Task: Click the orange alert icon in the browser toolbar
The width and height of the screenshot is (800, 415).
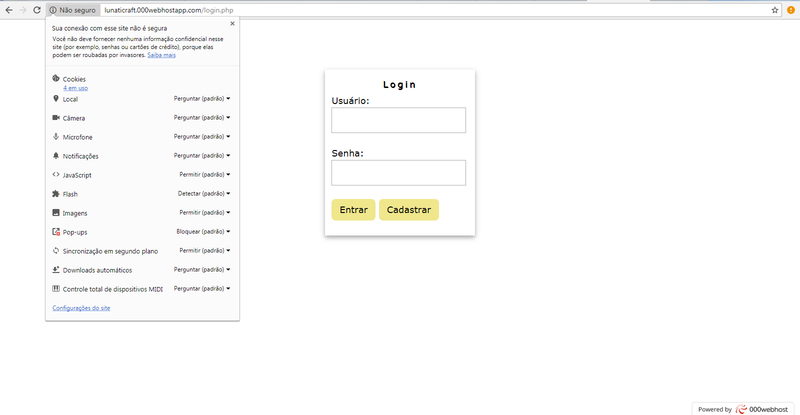Action: (790, 9)
